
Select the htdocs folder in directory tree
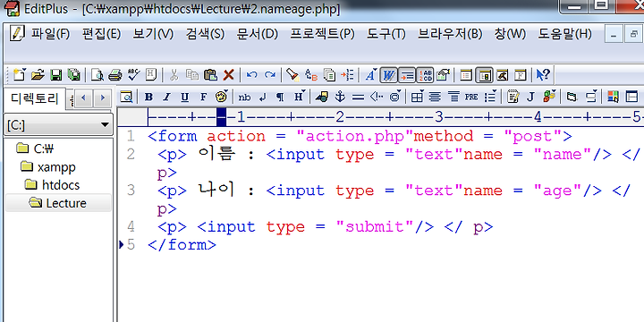(x=52, y=185)
